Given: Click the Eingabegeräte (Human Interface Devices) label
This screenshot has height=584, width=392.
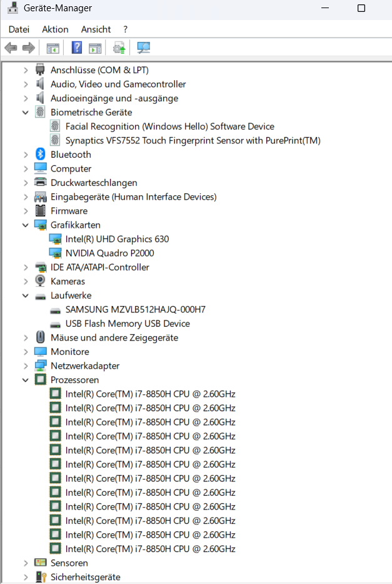Looking at the screenshot, I should coord(134,197).
